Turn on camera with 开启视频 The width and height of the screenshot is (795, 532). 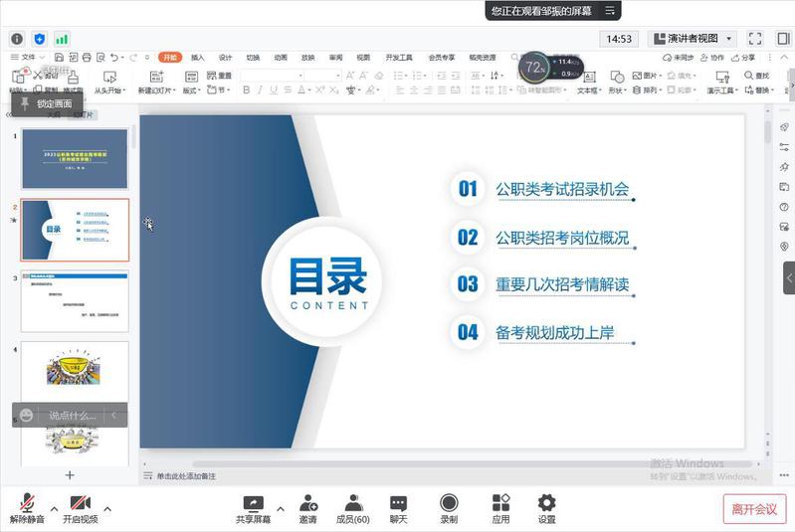click(x=81, y=507)
